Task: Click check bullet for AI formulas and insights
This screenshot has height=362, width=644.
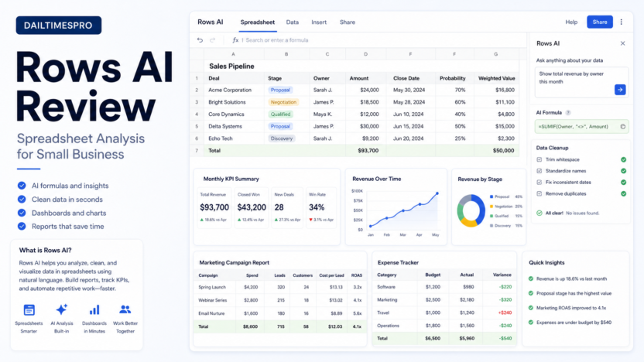Action: pyautogui.click(x=22, y=186)
